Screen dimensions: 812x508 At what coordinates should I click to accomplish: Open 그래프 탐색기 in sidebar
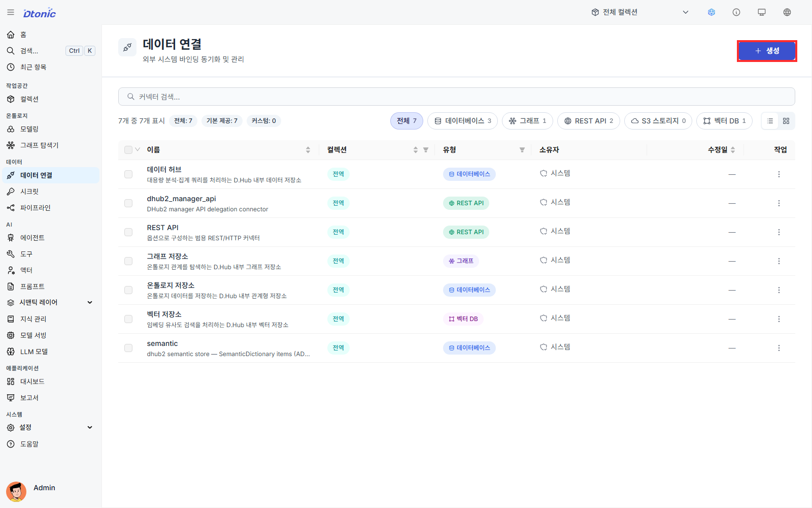[51, 145]
